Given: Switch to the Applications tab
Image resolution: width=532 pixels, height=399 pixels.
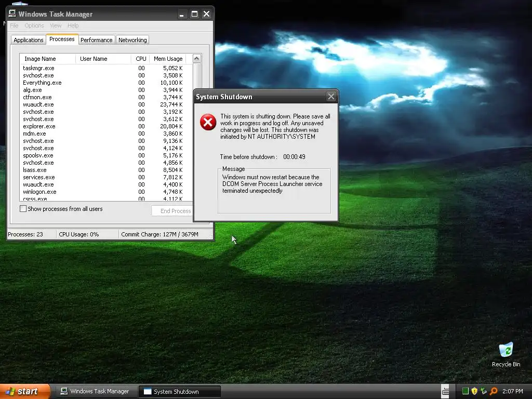Looking at the screenshot, I should pos(29,39).
